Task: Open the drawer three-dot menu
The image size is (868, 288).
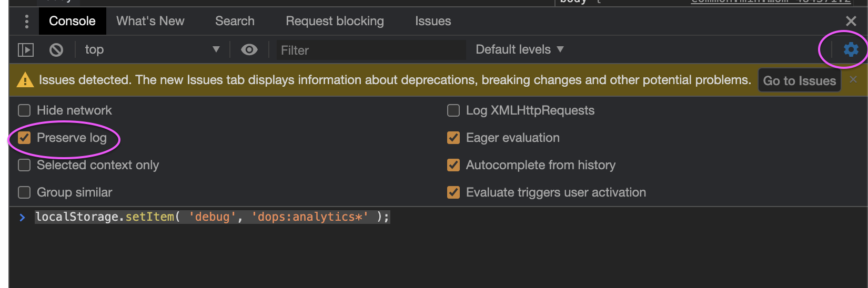Action: coord(27,21)
